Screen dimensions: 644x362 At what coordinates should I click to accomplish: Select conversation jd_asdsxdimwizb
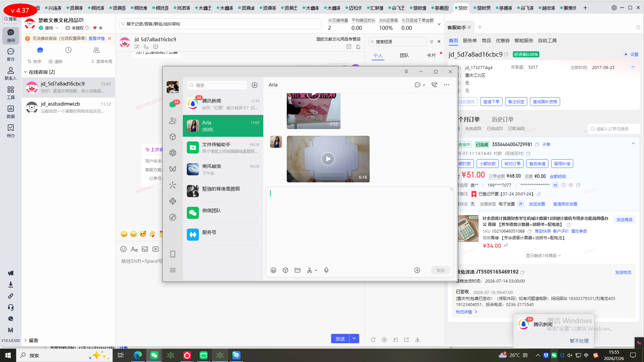tap(68, 107)
